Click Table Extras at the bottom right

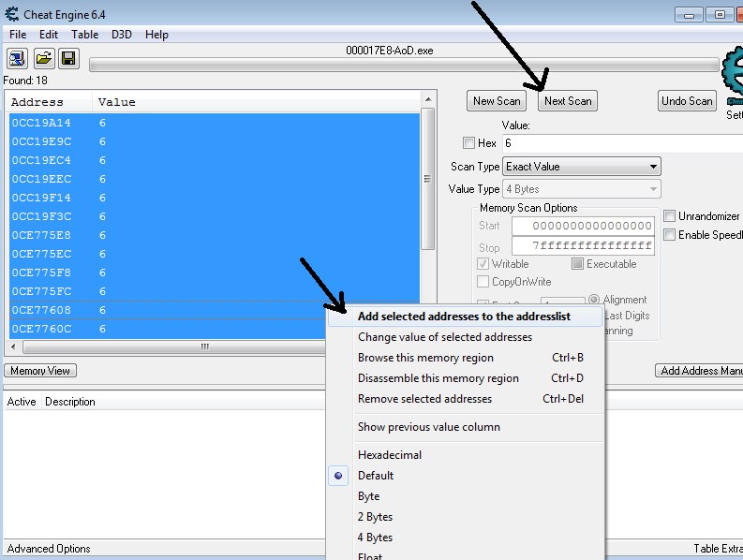[x=719, y=549]
